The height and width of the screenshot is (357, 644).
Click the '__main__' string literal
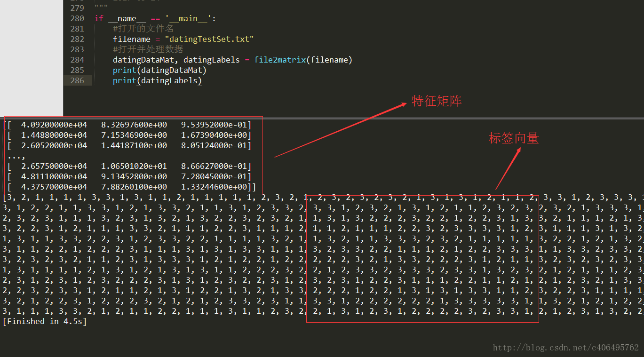tap(188, 18)
